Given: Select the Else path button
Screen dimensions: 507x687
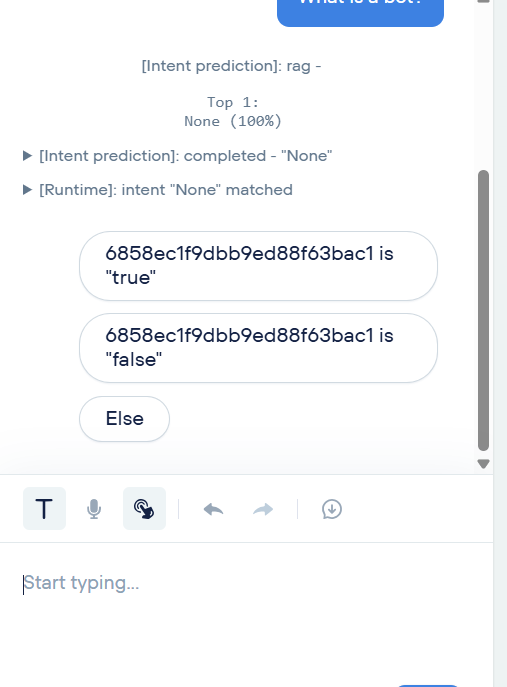Looking at the screenshot, I should point(124,419).
